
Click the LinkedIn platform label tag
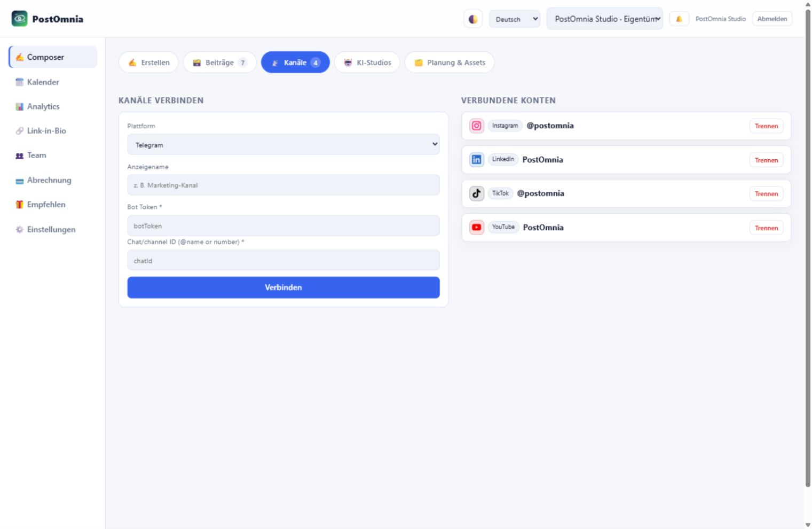(503, 159)
